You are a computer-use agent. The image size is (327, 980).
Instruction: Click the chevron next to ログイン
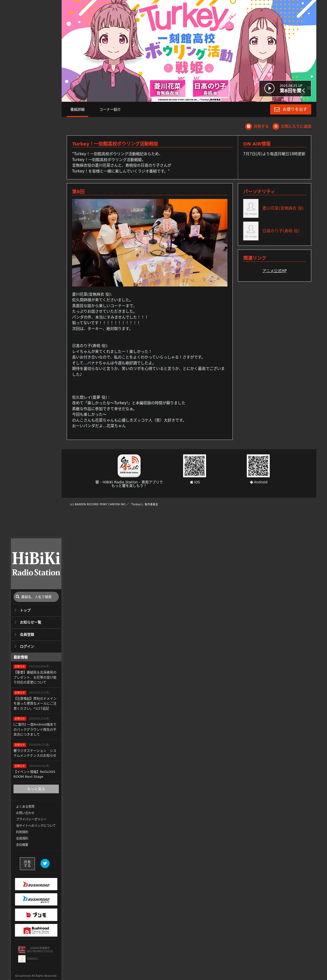click(15, 646)
